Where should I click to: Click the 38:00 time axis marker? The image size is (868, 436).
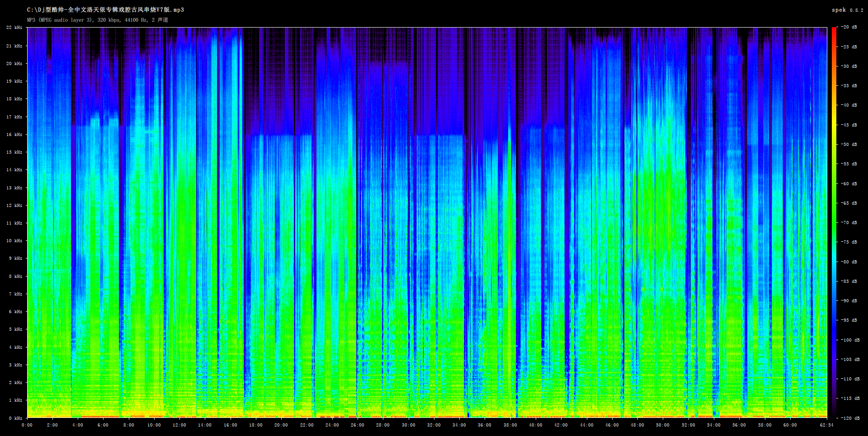[510, 425]
